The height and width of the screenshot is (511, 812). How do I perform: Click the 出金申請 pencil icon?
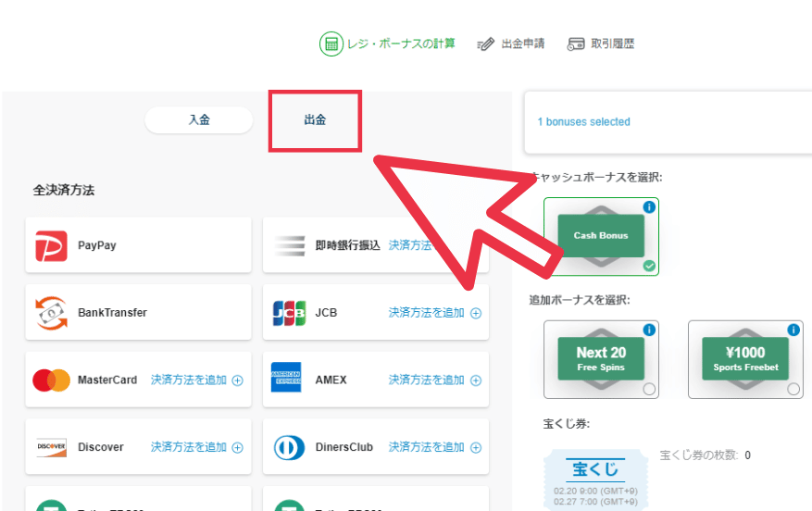pos(485,44)
